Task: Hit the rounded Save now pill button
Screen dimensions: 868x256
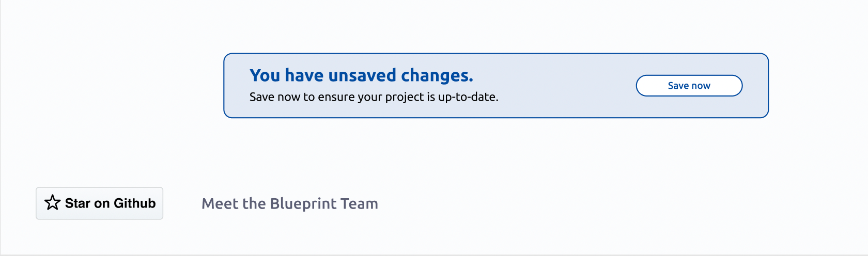Action: click(x=689, y=86)
